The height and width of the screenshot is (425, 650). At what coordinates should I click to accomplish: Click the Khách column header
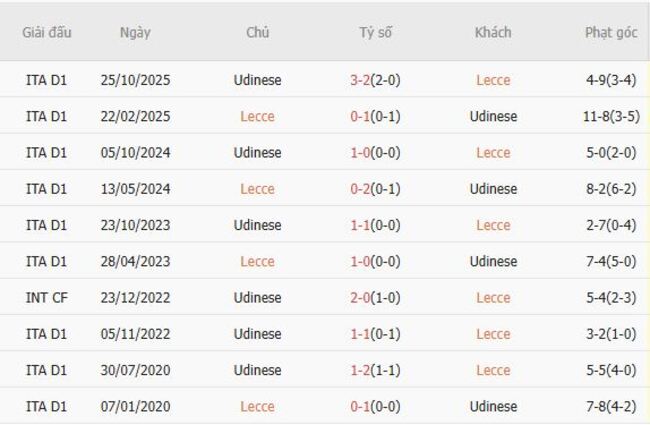pyautogui.click(x=493, y=32)
